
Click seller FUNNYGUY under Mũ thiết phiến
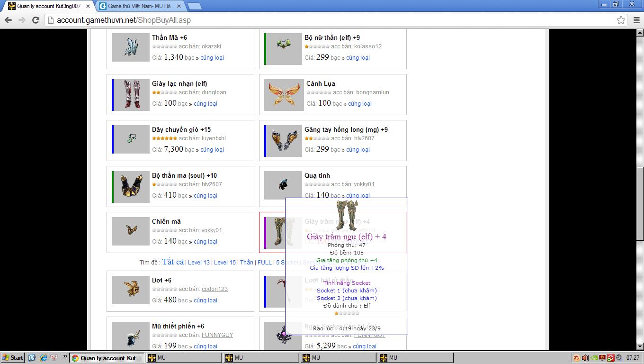click(217, 335)
